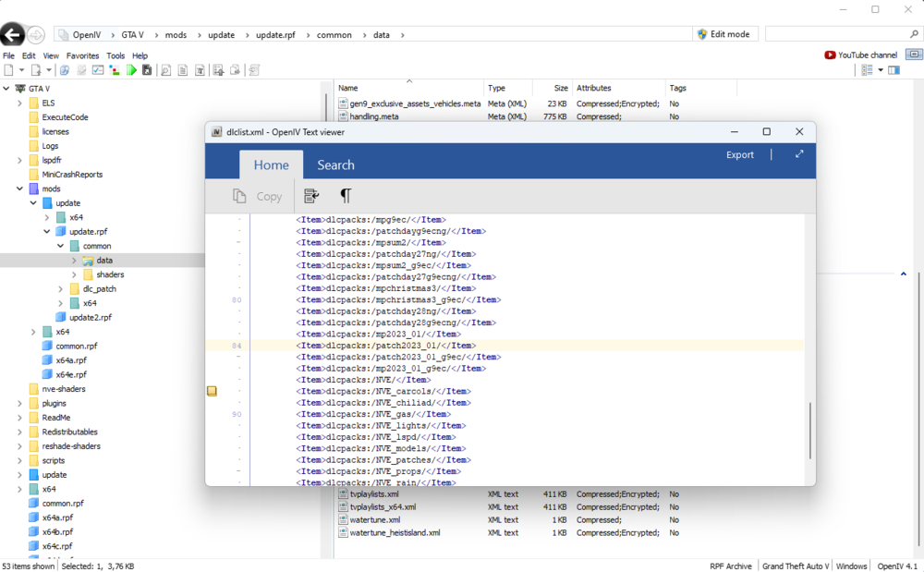Click the colored blocks toolbar icon

click(x=115, y=70)
